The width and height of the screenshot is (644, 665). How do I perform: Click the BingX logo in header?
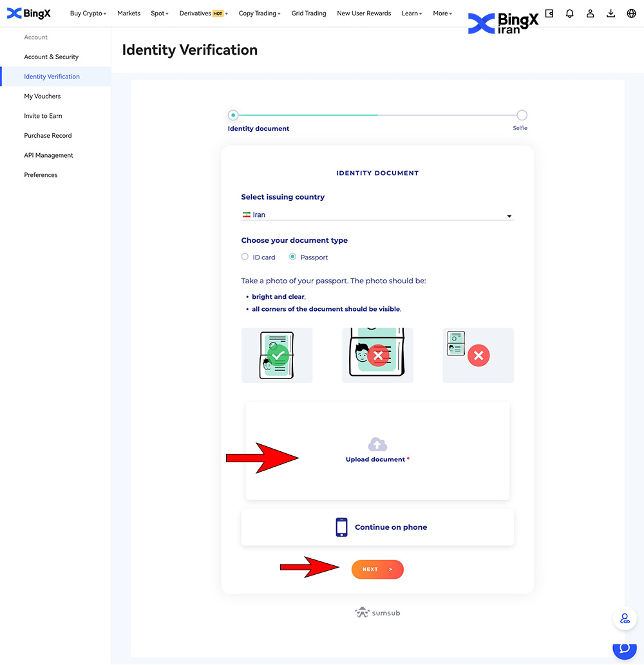tap(28, 14)
